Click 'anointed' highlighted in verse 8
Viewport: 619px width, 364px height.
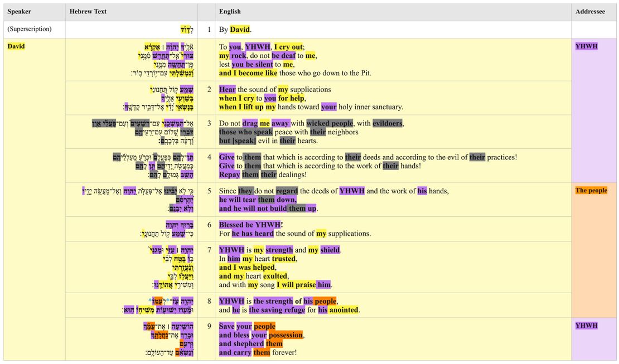(x=344, y=310)
